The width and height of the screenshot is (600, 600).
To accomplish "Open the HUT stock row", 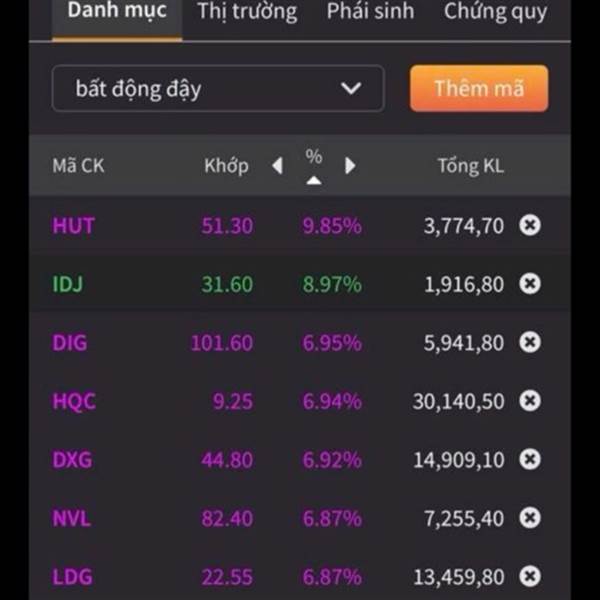I will [x=300, y=225].
